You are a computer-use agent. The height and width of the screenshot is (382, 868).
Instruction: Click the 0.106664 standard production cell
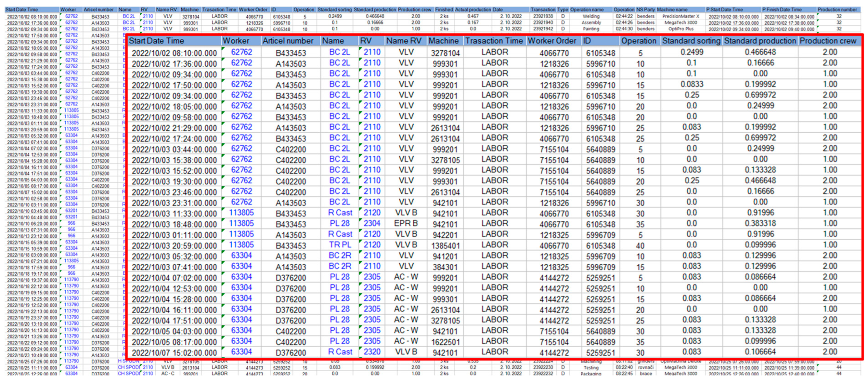[760, 352]
